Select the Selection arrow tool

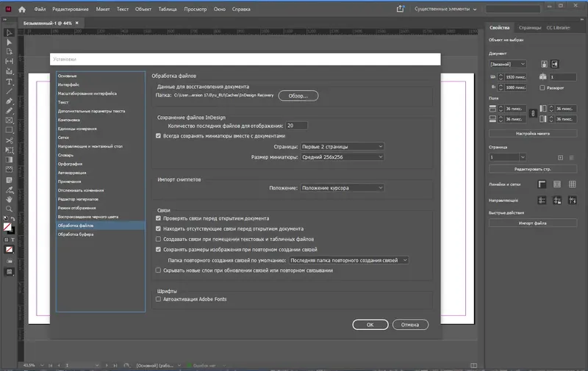[9, 32]
